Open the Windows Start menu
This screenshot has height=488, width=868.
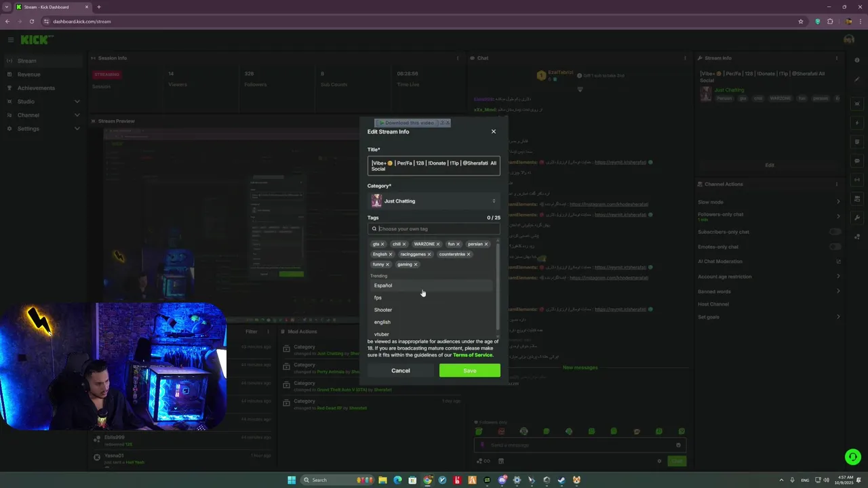coord(292,480)
